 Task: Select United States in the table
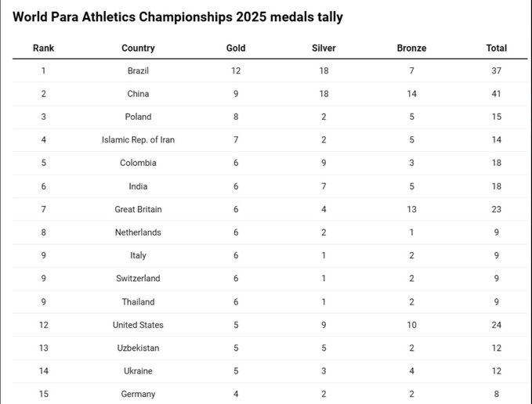[x=138, y=325]
